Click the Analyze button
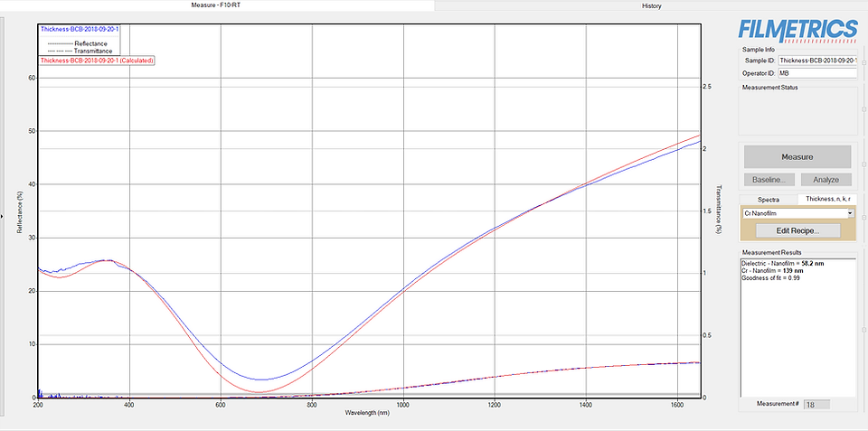Viewport: 868px width, 431px height. point(826,180)
